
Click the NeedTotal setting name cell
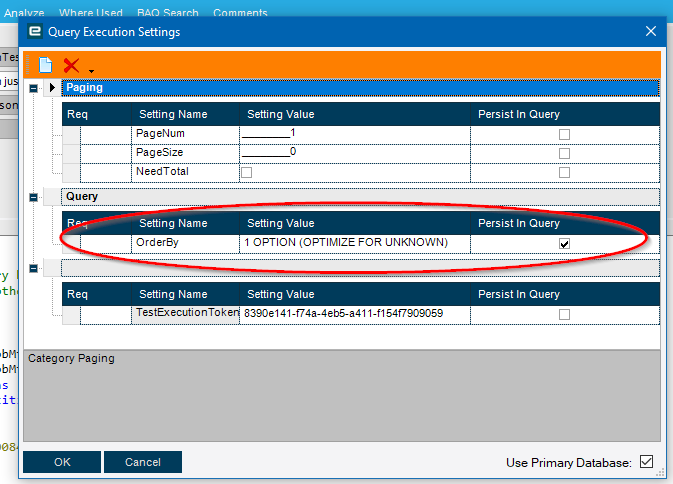click(185, 172)
